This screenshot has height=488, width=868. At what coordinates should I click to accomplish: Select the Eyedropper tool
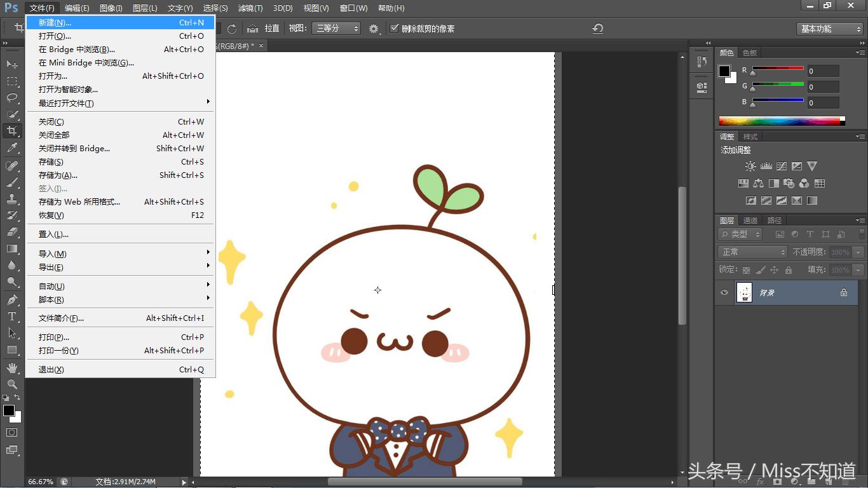click(x=12, y=148)
